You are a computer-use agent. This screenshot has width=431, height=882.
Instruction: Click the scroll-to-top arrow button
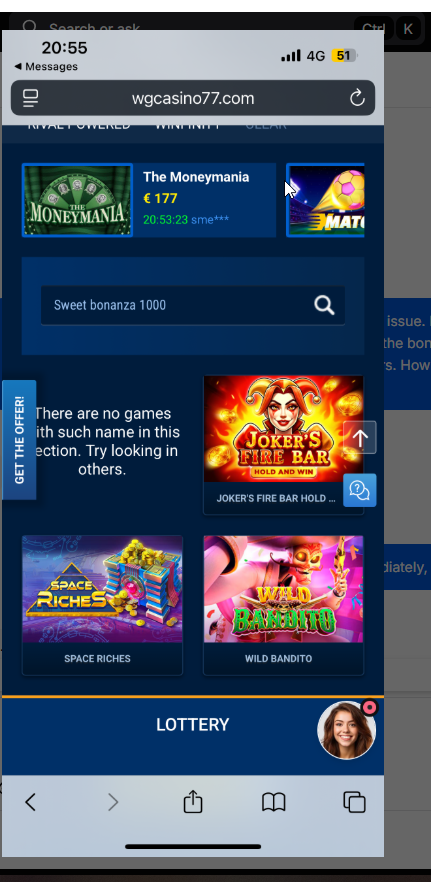(360, 438)
